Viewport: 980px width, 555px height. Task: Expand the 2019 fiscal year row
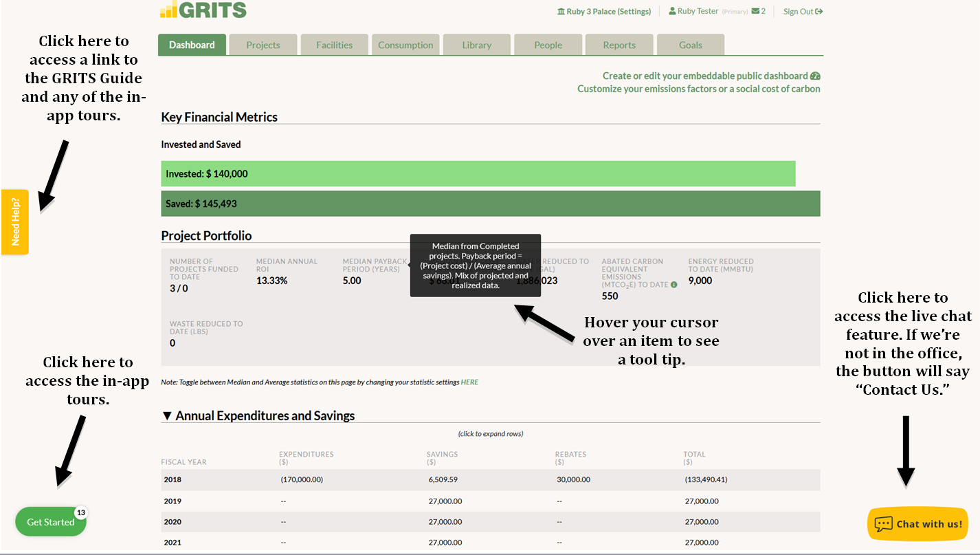491,501
